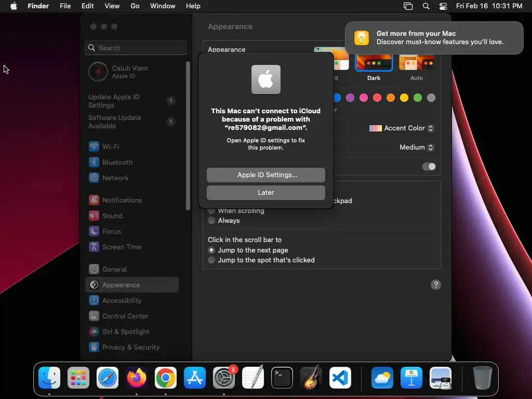Click the 'Apple ID Settings...' button

[266, 175]
